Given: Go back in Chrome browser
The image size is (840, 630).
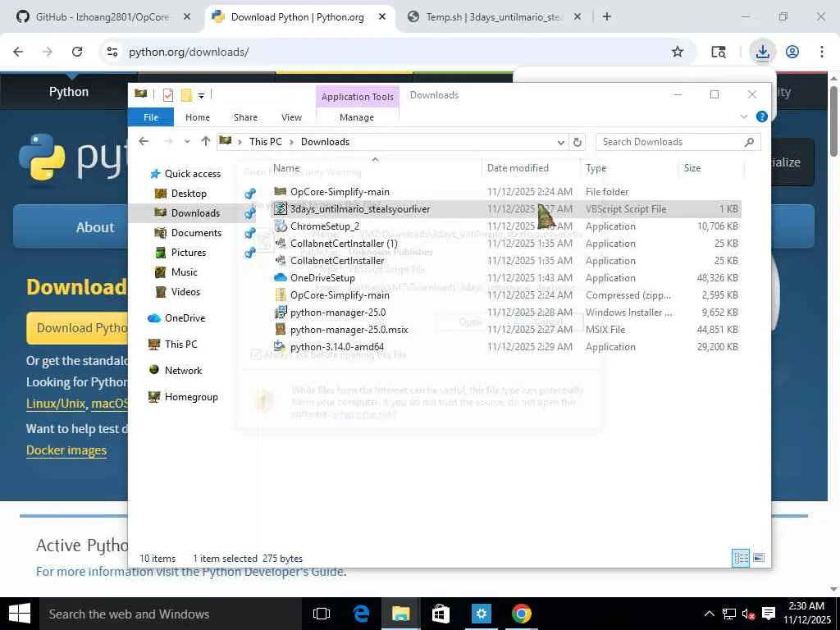Looking at the screenshot, I should pos(18,52).
